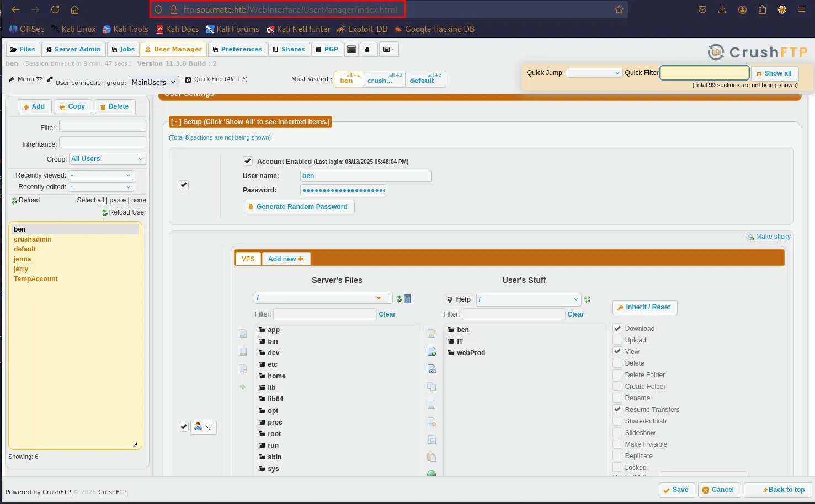Open the terminal console icon in the top toolbar

[x=351, y=49]
